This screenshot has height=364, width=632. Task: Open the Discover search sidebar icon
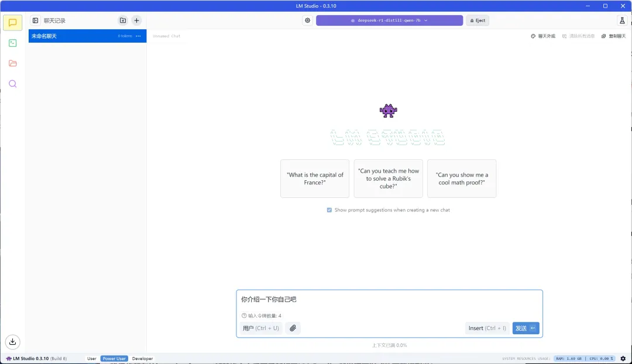point(12,84)
